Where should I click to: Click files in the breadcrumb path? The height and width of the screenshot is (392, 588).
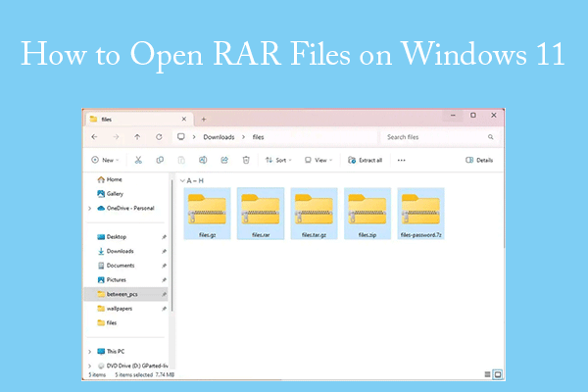tap(258, 137)
